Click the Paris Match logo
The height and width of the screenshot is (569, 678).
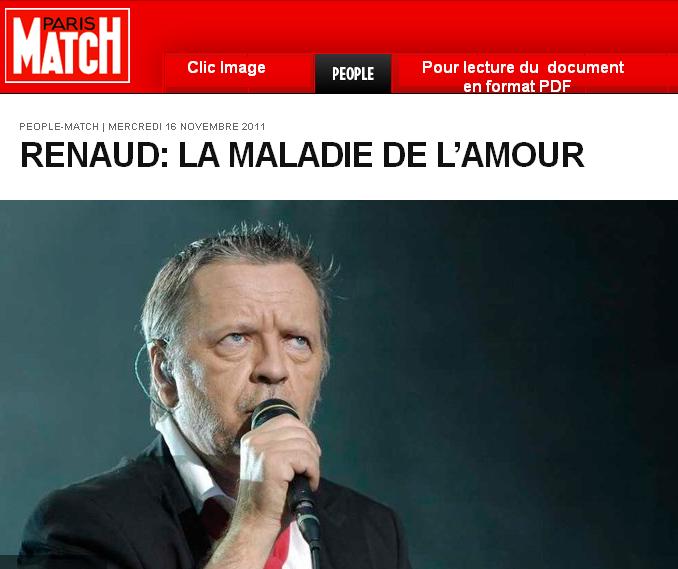pyautogui.click(x=67, y=45)
